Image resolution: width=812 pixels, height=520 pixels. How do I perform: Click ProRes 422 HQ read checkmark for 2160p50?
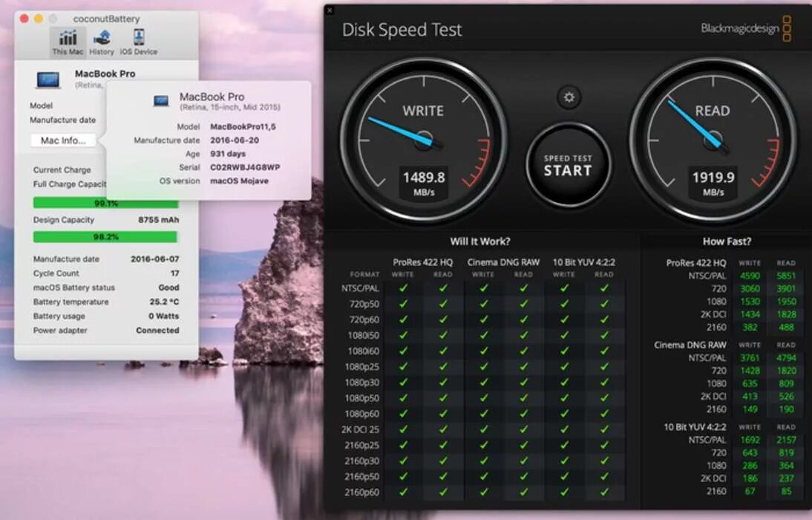click(x=443, y=476)
